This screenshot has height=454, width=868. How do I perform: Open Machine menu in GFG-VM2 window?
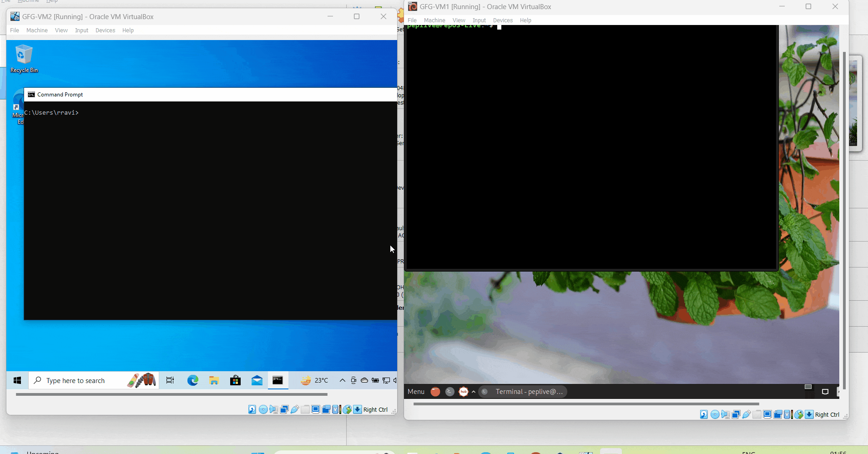coord(37,30)
